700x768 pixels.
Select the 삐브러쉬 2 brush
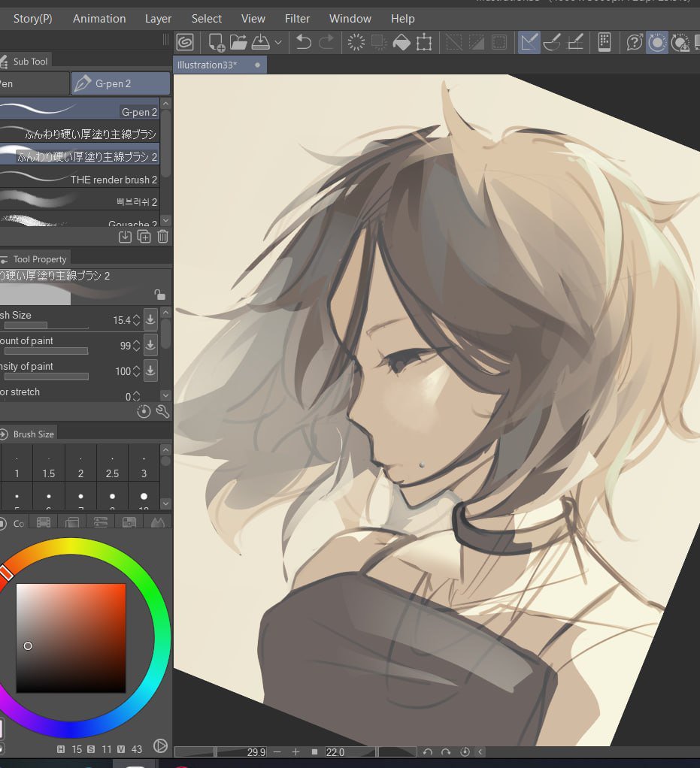click(80, 200)
